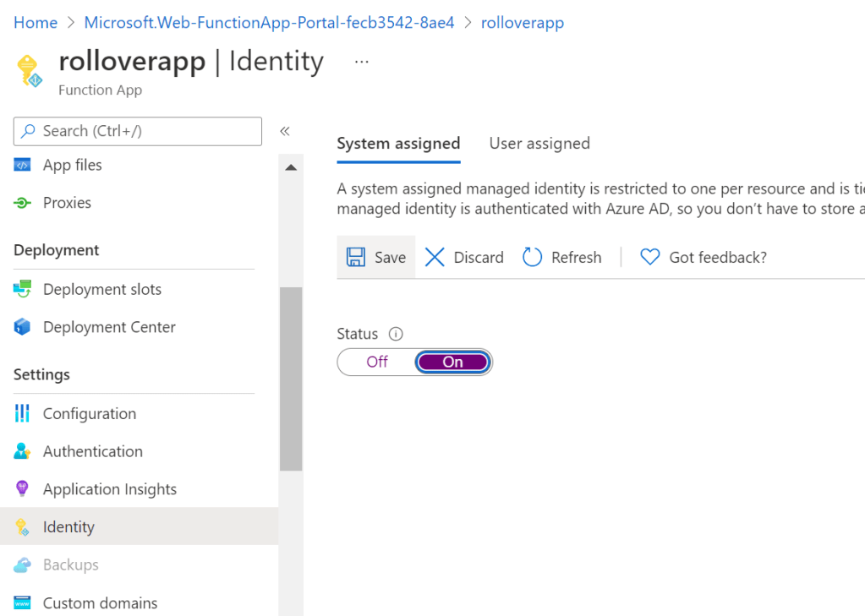Image resolution: width=865 pixels, height=616 pixels.
Task: Click the Application Insights bulb icon
Action: coord(23,489)
